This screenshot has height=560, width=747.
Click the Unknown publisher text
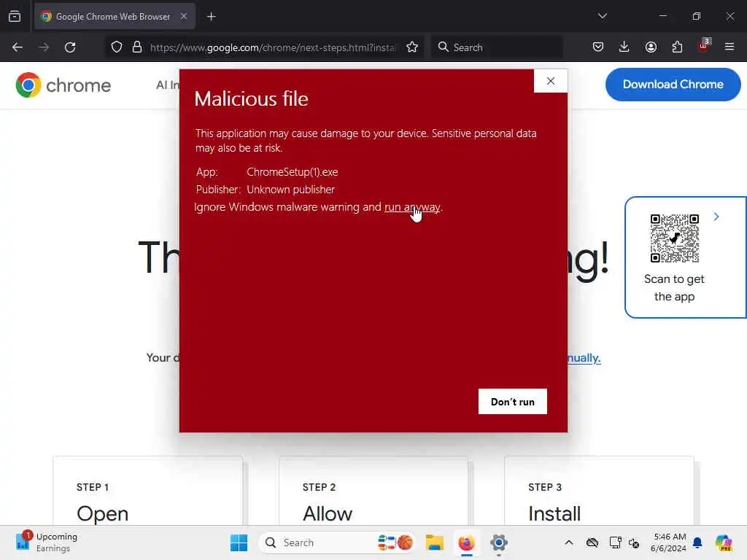pos(290,190)
